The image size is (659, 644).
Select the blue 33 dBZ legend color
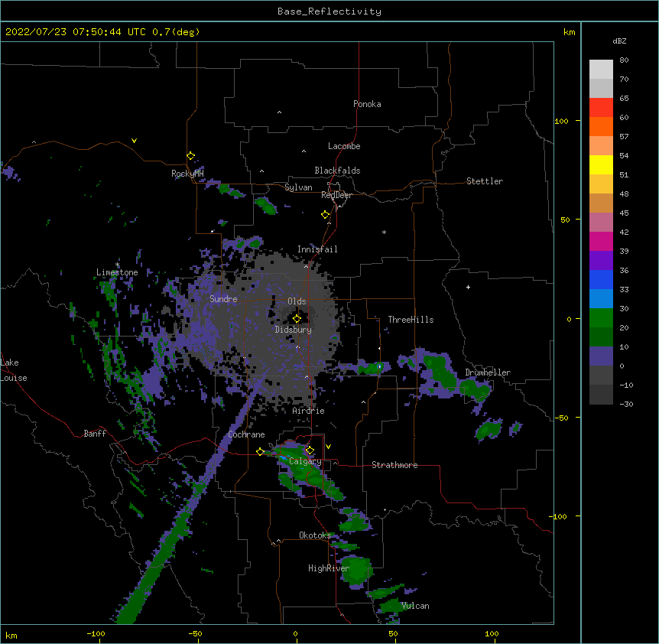point(601,279)
